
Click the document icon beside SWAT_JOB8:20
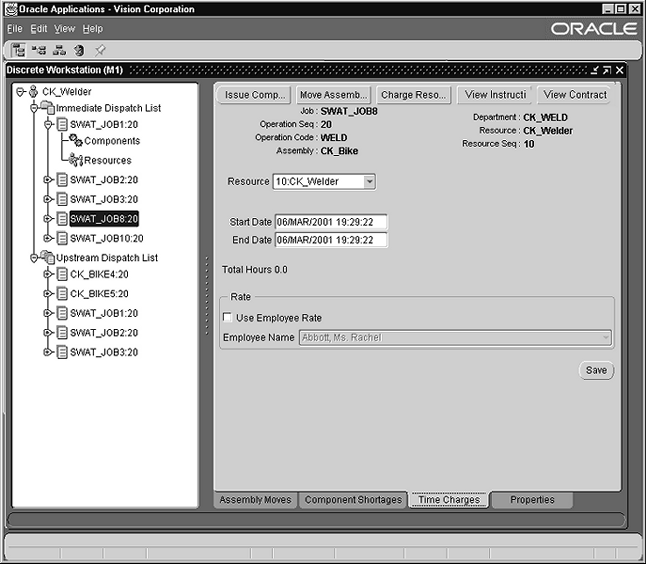coord(62,218)
